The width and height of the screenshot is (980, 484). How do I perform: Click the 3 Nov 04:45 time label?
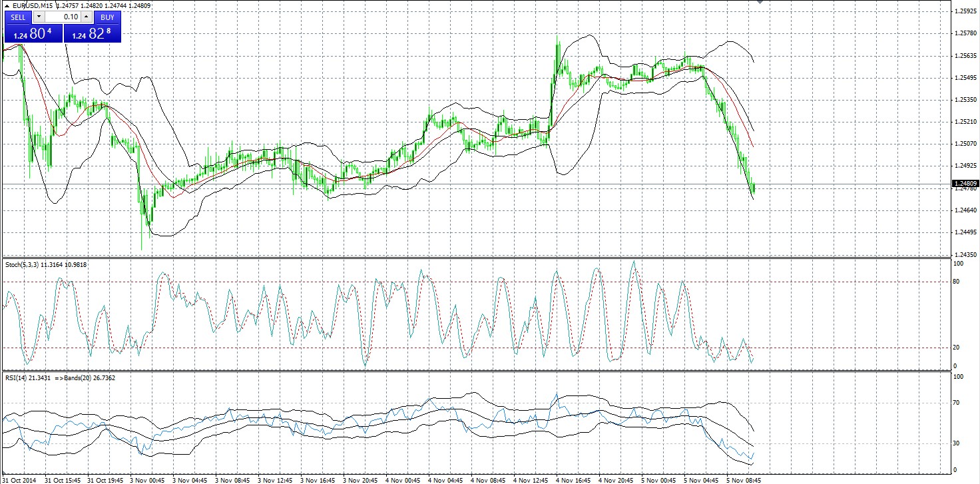click(190, 479)
